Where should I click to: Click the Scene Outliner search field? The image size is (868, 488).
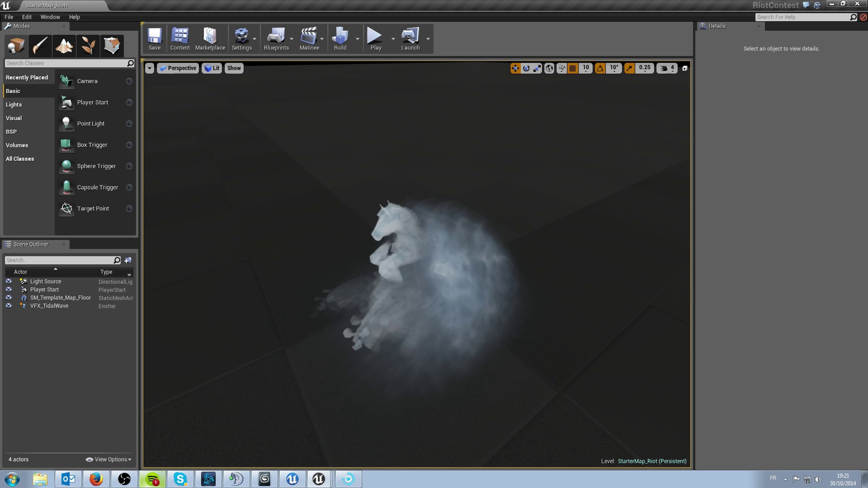click(x=63, y=260)
